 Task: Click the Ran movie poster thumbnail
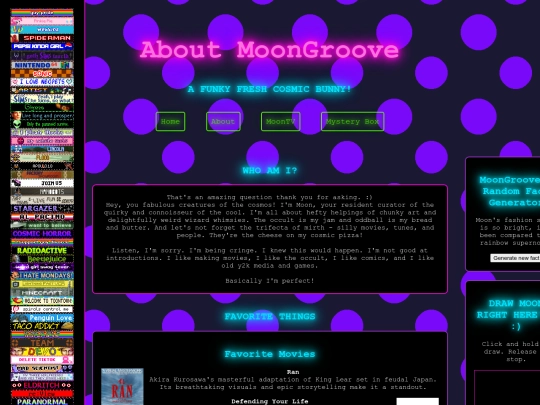coord(122,387)
